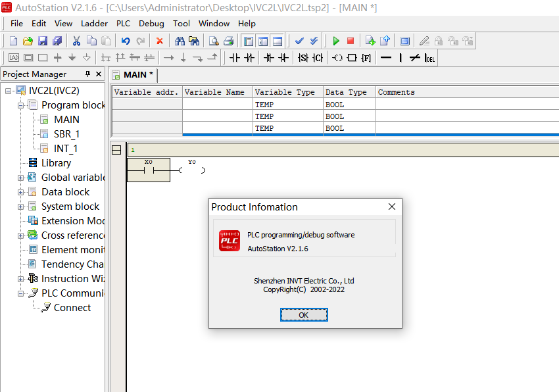Click the Find binoculars icon
This screenshot has width=559, height=392.
tap(180, 41)
